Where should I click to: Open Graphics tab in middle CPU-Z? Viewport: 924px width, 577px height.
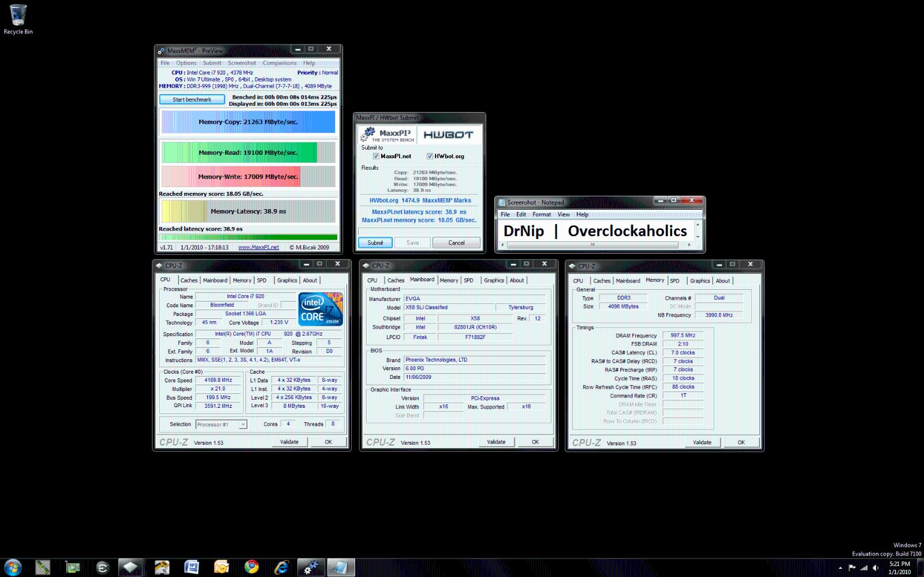tap(494, 280)
